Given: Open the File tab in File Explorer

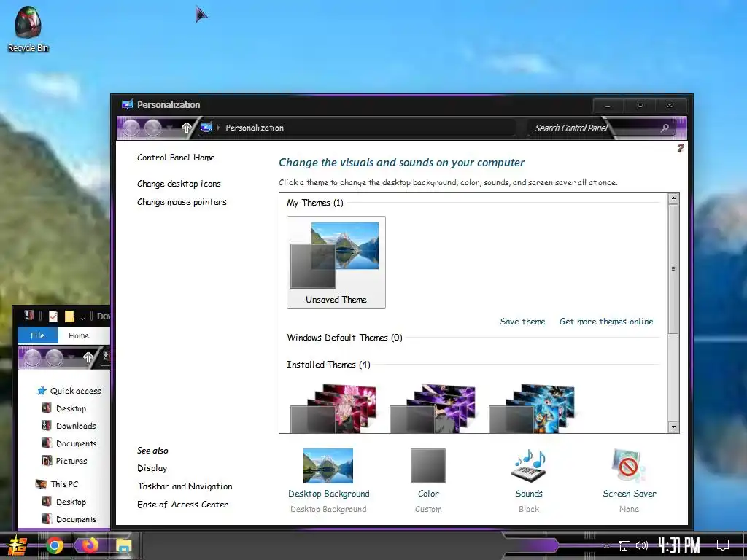Looking at the screenshot, I should tap(38, 335).
